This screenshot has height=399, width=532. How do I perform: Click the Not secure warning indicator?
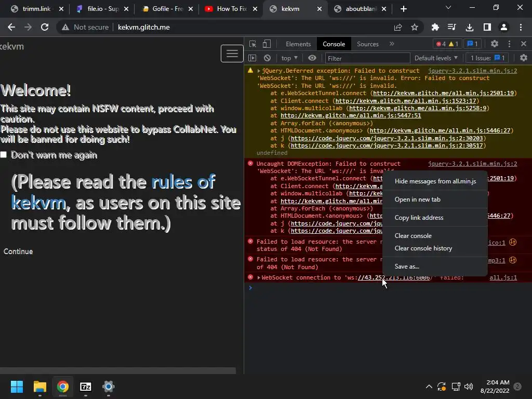coord(85,27)
